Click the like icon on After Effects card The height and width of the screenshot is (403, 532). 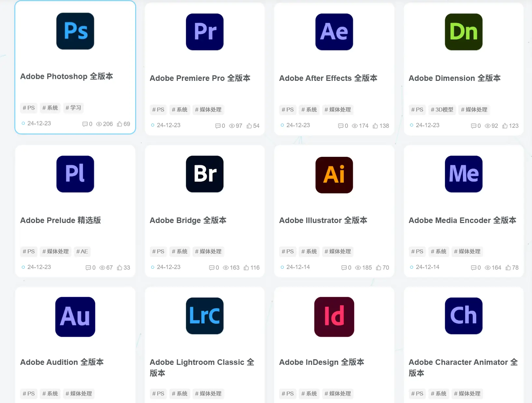point(375,126)
